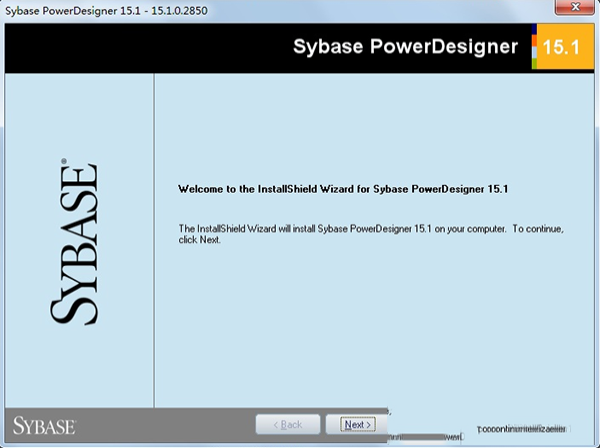This screenshot has width=600, height=448.
Task: Click the Next button to continue installation
Action: coord(357,424)
